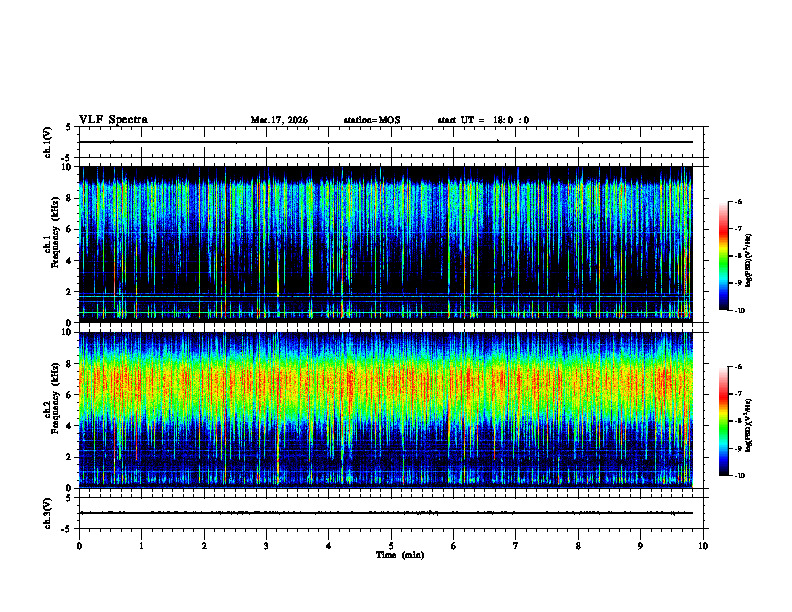The width and height of the screenshot is (792, 612).
Task: Click time axis tick label "7"
Action: (x=516, y=546)
